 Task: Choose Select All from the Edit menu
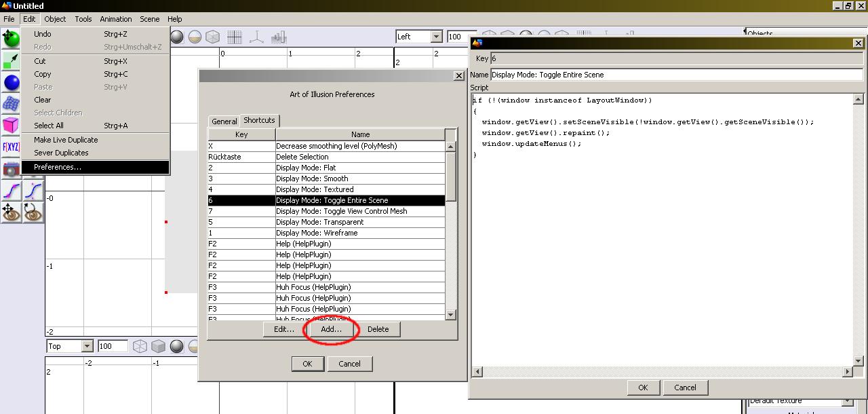96,126
